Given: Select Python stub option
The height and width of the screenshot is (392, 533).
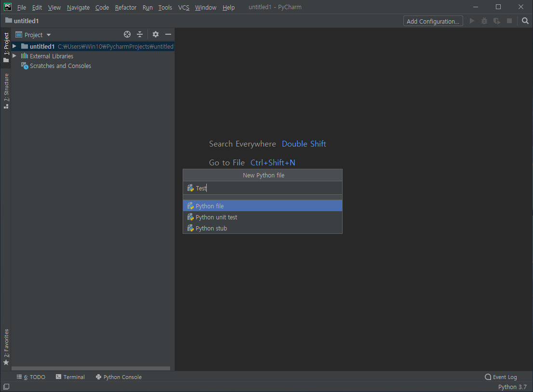Looking at the screenshot, I should (x=263, y=228).
